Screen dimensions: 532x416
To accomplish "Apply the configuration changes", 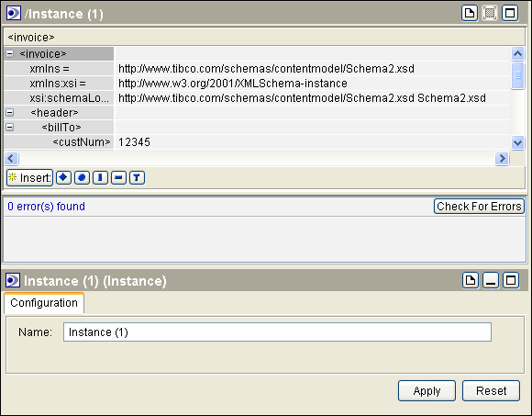I will [427, 391].
